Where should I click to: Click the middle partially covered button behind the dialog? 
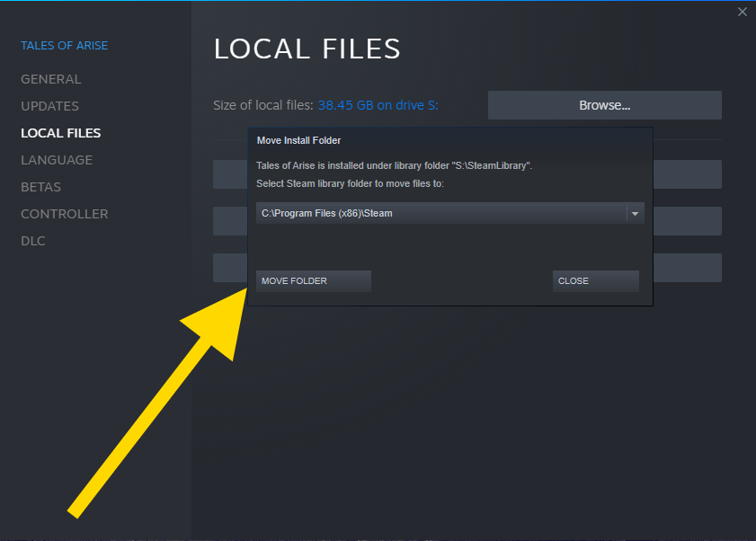(687, 221)
